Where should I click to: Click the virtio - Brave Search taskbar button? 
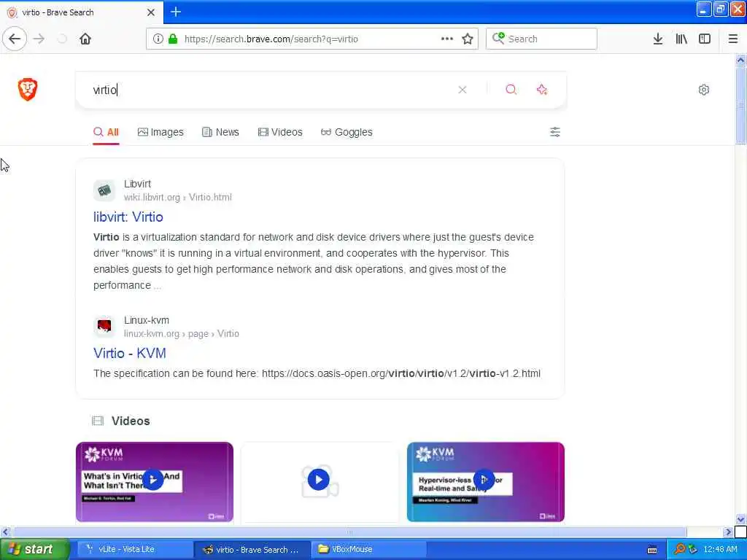(x=252, y=549)
